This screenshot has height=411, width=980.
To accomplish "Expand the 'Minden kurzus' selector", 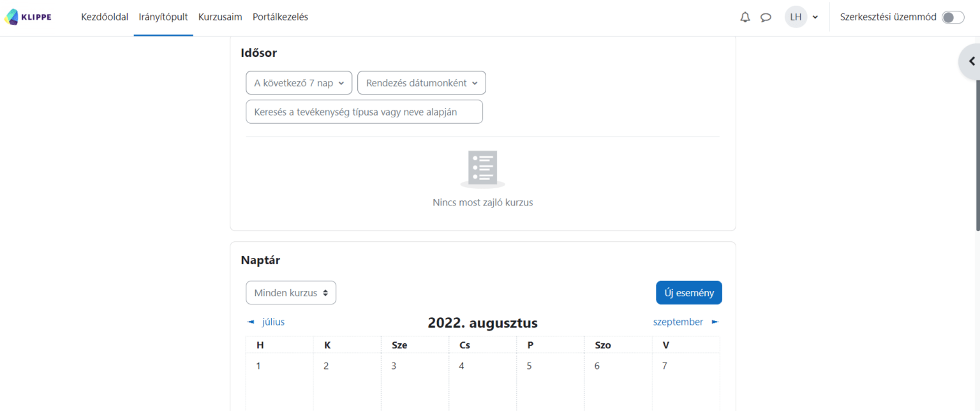I will tap(291, 293).
